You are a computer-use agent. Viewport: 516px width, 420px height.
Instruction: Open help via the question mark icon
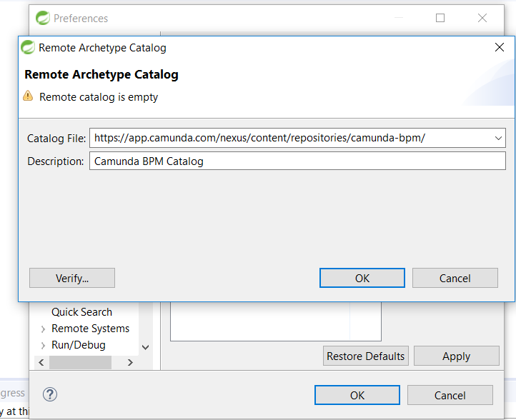pos(50,394)
